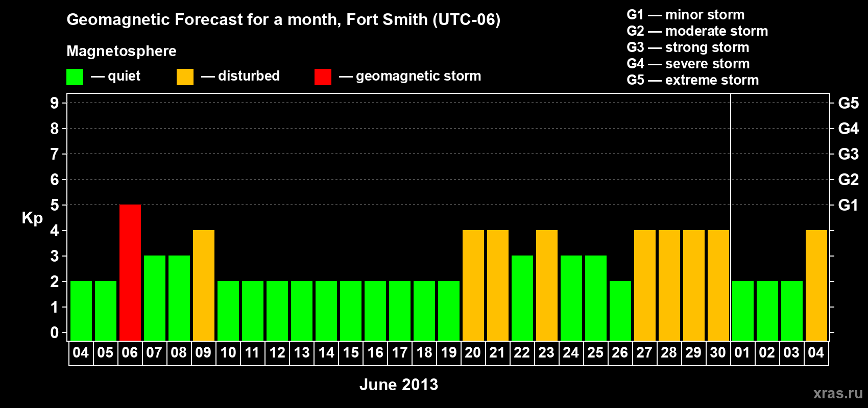Click the green bar above date 15
Screen dimensions: 868x408
click(351, 311)
